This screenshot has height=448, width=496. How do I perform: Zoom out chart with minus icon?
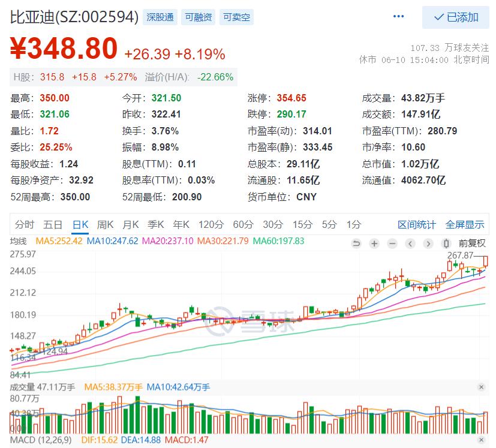point(392,243)
